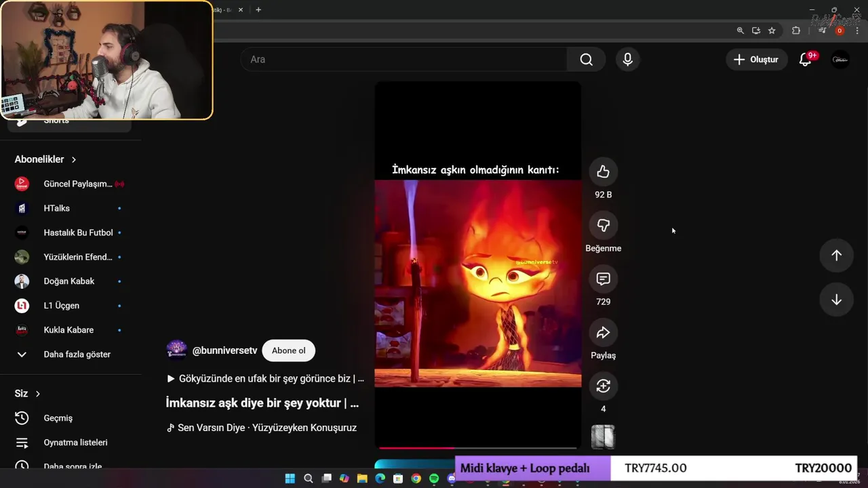Like the short with 92 B likes

click(603, 172)
